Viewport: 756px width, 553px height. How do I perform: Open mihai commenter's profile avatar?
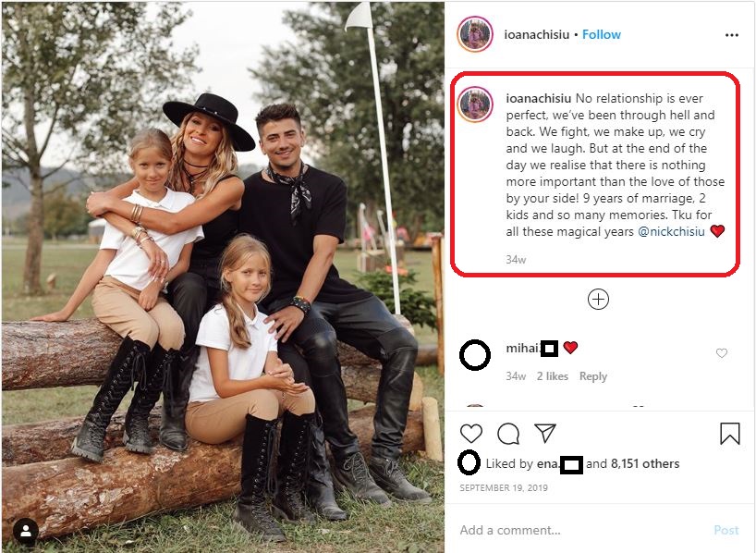(475, 355)
